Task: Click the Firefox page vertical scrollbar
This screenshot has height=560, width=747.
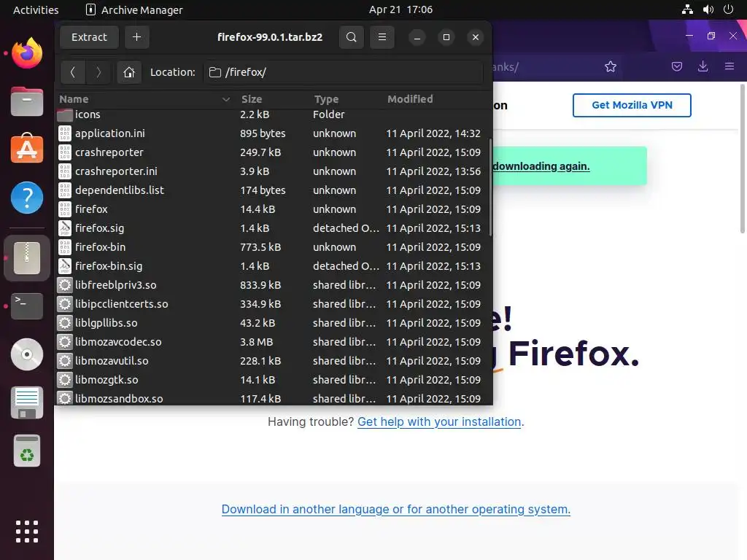Action: (x=742, y=158)
